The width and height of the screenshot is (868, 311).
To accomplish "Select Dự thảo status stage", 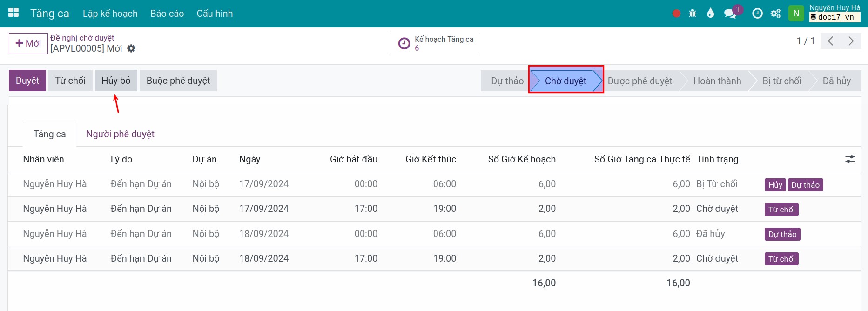I will [507, 81].
